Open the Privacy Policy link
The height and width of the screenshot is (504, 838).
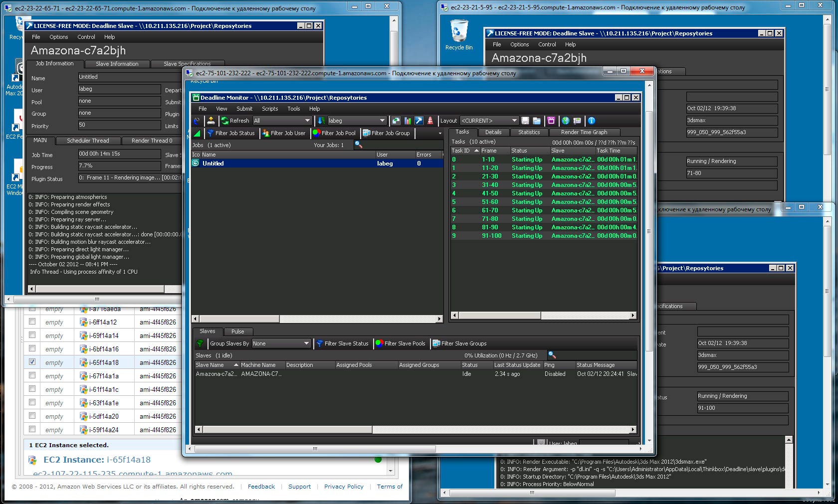click(x=344, y=487)
